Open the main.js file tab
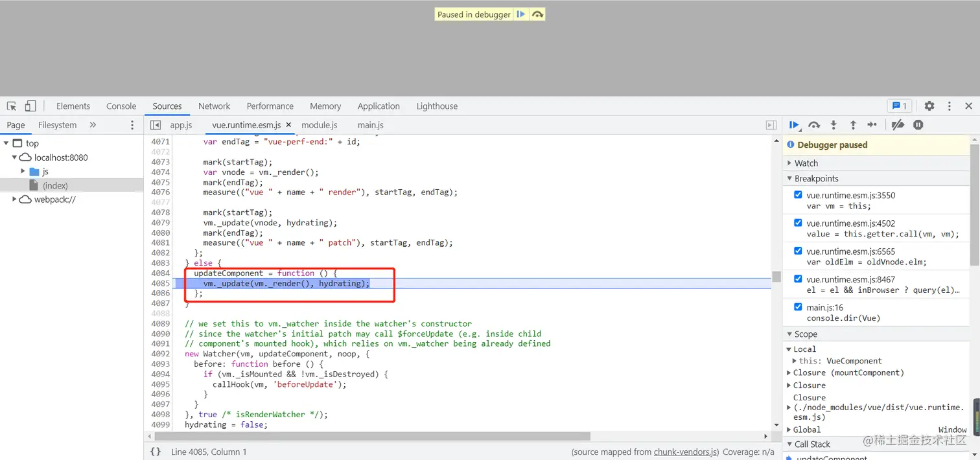980x460 pixels. tap(371, 125)
